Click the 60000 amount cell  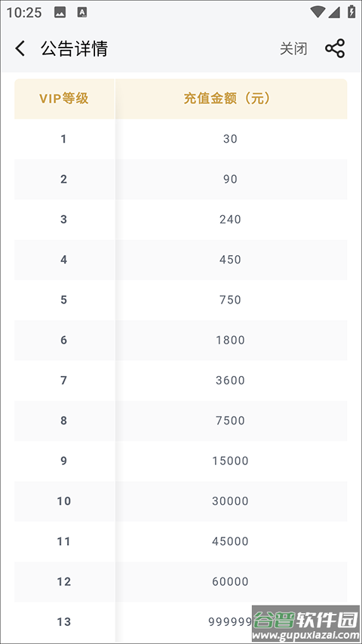pos(231,581)
